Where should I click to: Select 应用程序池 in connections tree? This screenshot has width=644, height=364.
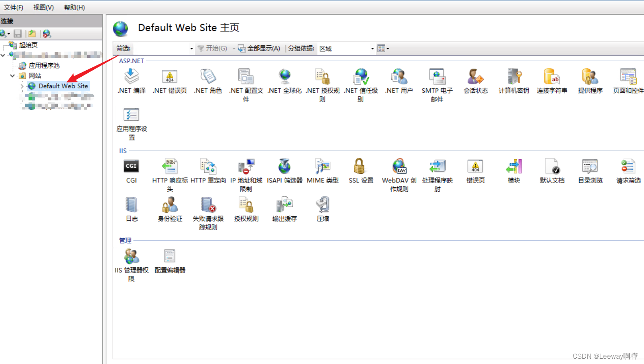point(44,65)
